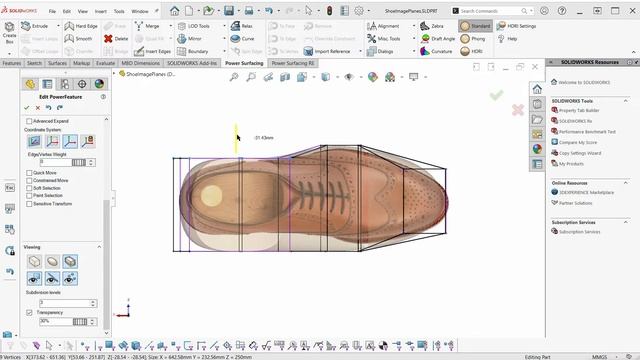Click the undo arrow in Edit PowerFeature
640x360 pixels.
click(x=49, y=108)
